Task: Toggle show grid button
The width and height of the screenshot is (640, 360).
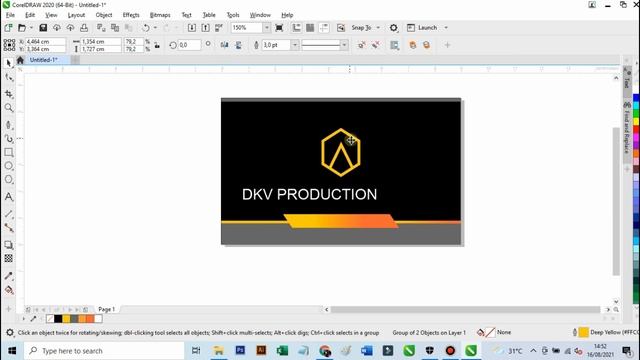Action: click(310, 28)
